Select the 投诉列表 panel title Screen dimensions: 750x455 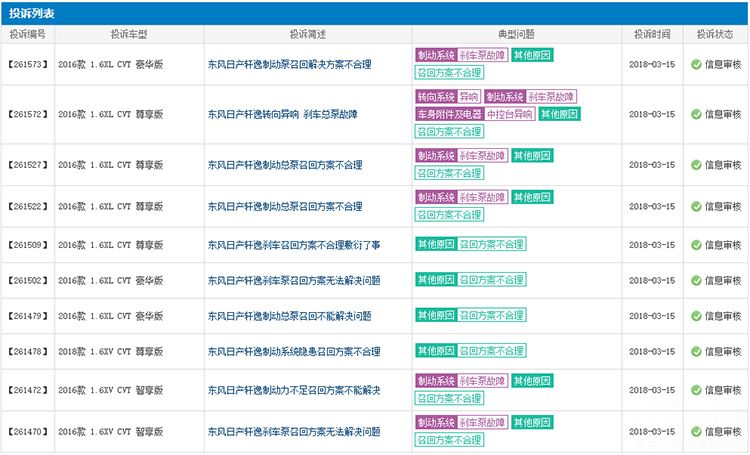tap(31, 12)
